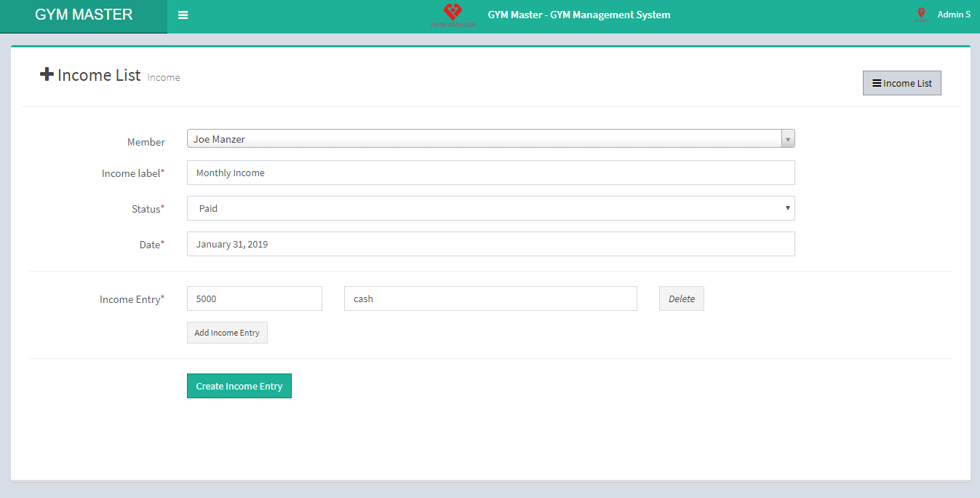Click the GYM Master heart logo in header
Screen dimensions: 980x498
[453, 14]
